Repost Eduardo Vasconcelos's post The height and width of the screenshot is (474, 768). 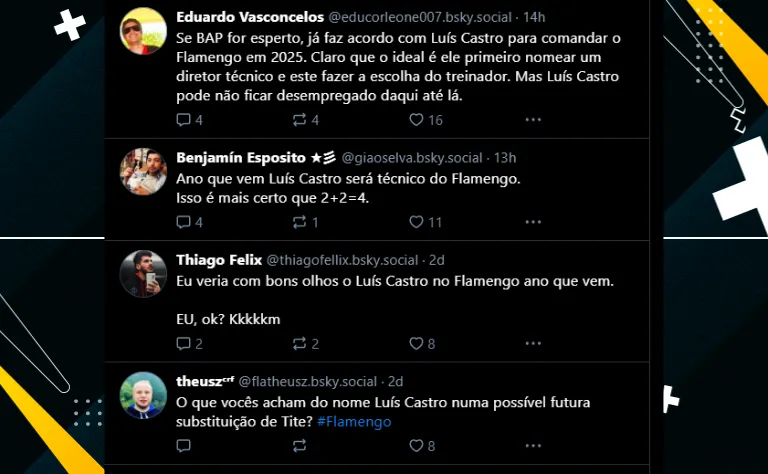[299, 120]
